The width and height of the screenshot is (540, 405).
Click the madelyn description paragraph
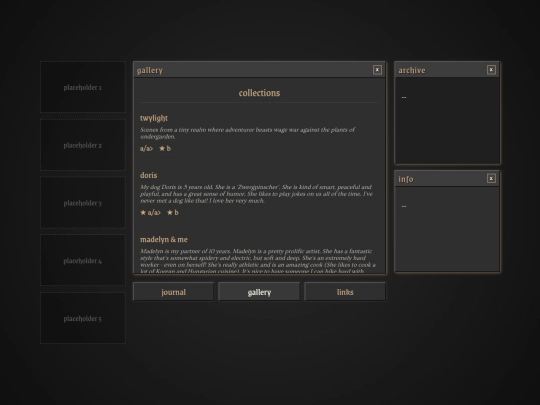[258, 261]
